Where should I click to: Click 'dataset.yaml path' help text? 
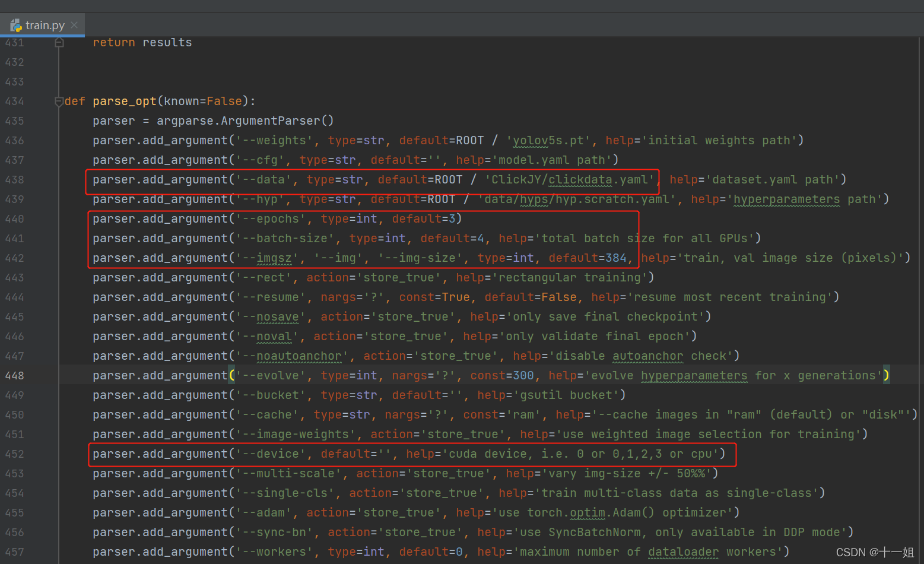pos(773,180)
